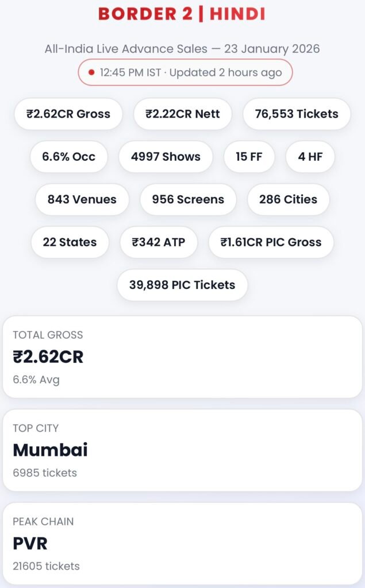Click the 6.6% Occ pill
This screenshot has width=365, height=588.
pos(69,157)
